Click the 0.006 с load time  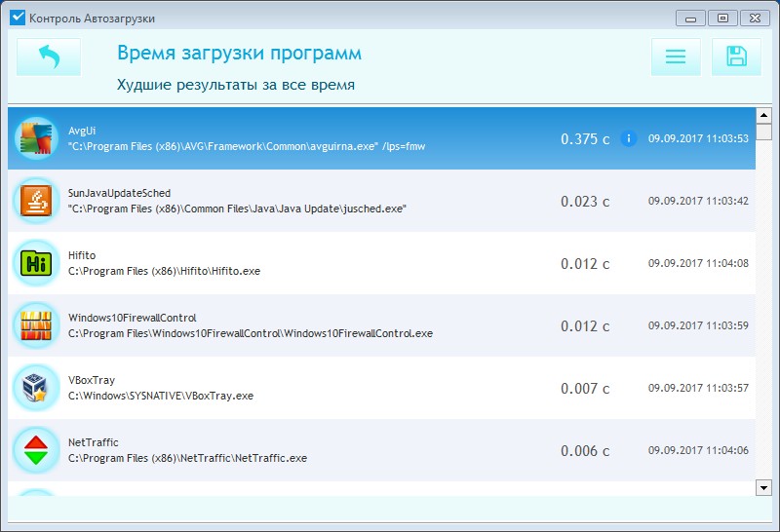click(585, 450)
